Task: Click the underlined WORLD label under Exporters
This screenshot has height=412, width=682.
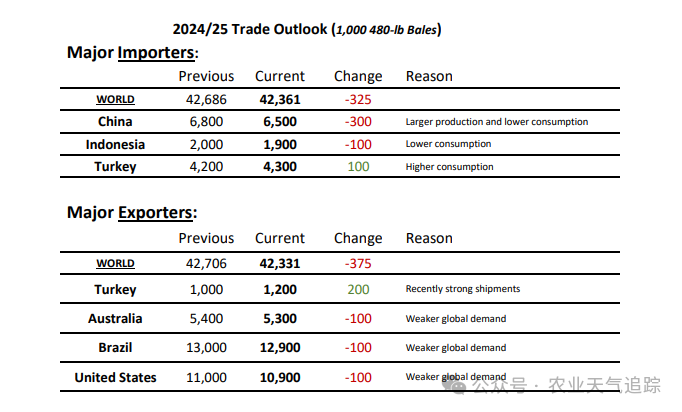Action: pyautogui.click(x=115, y=264)
